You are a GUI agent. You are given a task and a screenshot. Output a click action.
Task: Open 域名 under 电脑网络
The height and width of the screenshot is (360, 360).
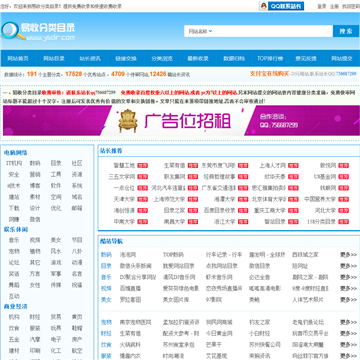pyautogui.click(x=77, y=197)
